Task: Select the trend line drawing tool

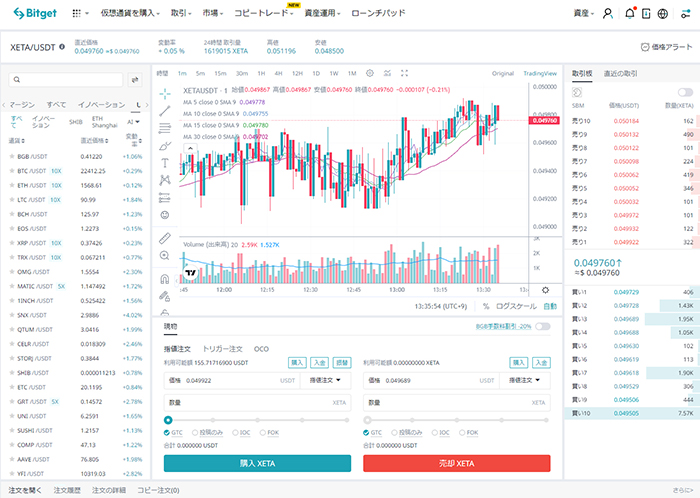Action: tap(165, 111)
